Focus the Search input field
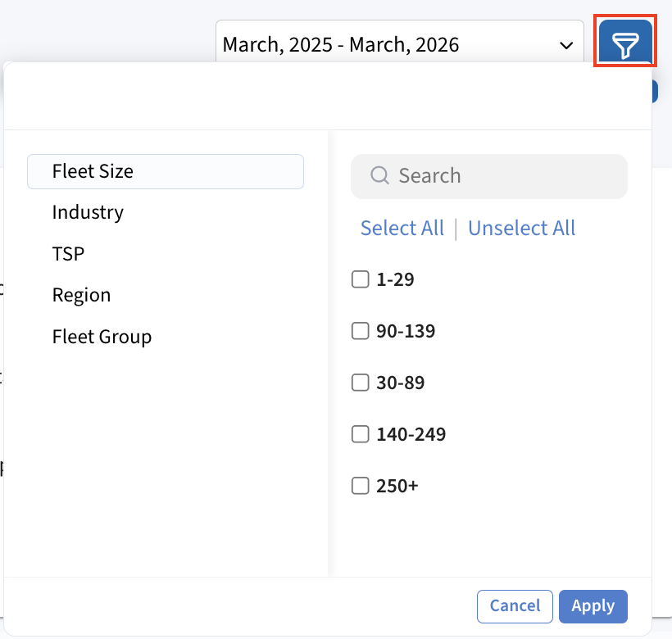This screenshot has width=672, height=639. [500, 175]
